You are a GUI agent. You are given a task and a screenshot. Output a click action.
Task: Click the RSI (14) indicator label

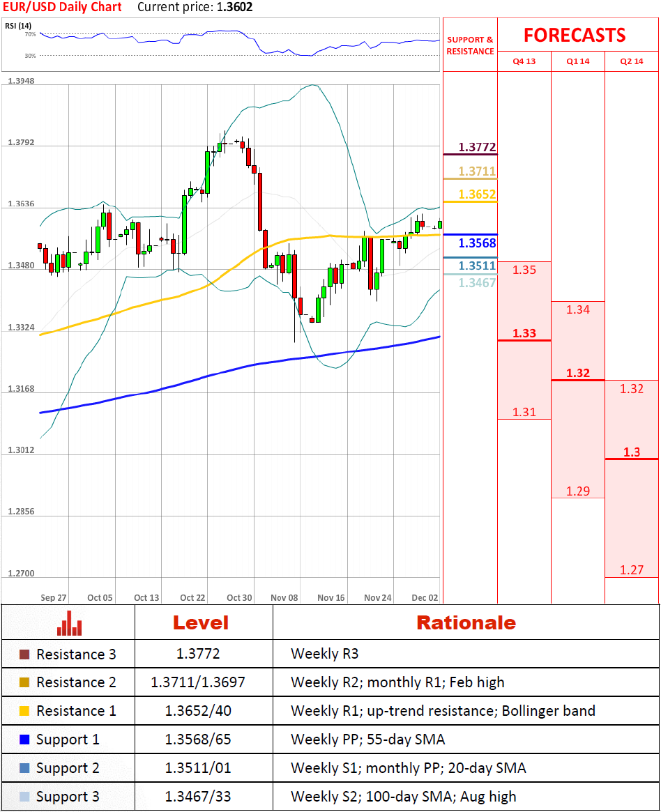click(18, 26)
